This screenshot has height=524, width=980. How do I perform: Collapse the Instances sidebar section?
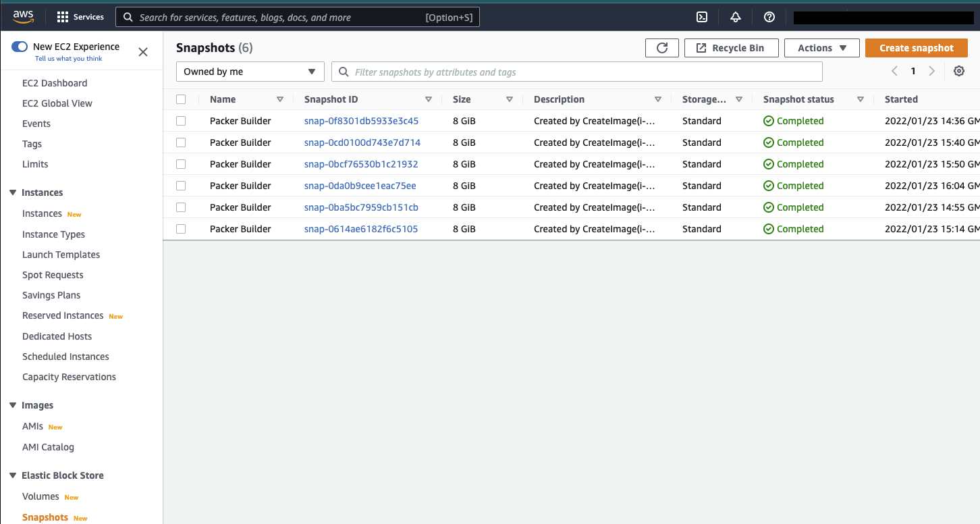pyautogui.click(x=13, y=192)
